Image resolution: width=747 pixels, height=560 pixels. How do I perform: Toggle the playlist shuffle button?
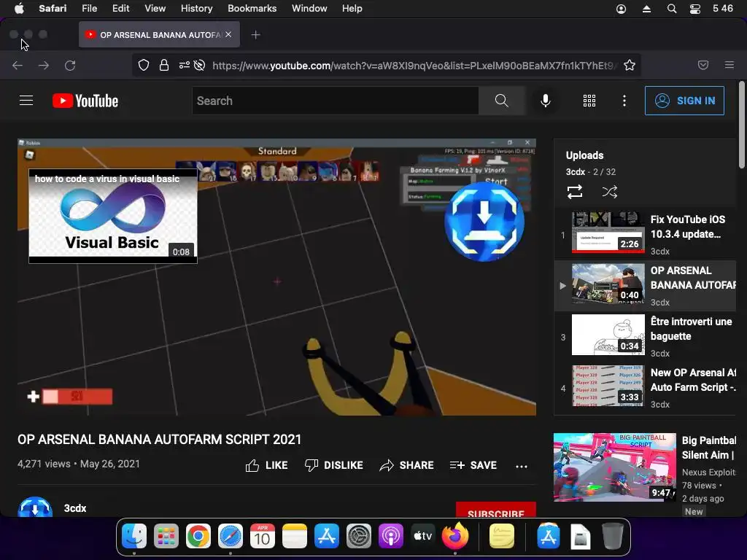tap(609, 192)
